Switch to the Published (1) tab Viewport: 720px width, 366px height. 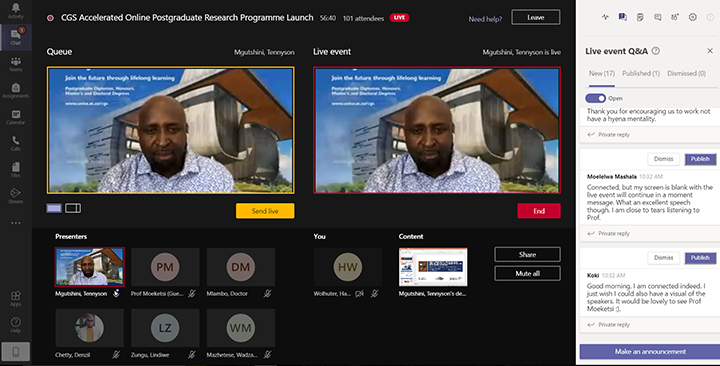pos(641,73)
